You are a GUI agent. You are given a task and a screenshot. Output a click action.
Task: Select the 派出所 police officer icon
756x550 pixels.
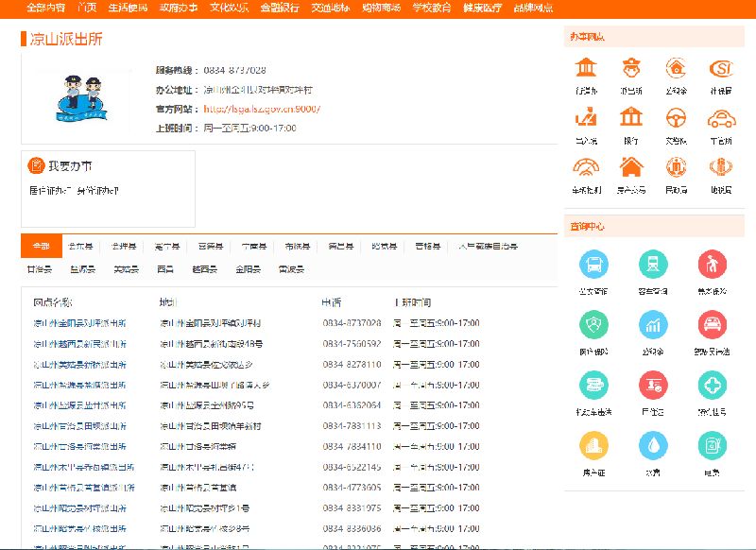point(630,68)
